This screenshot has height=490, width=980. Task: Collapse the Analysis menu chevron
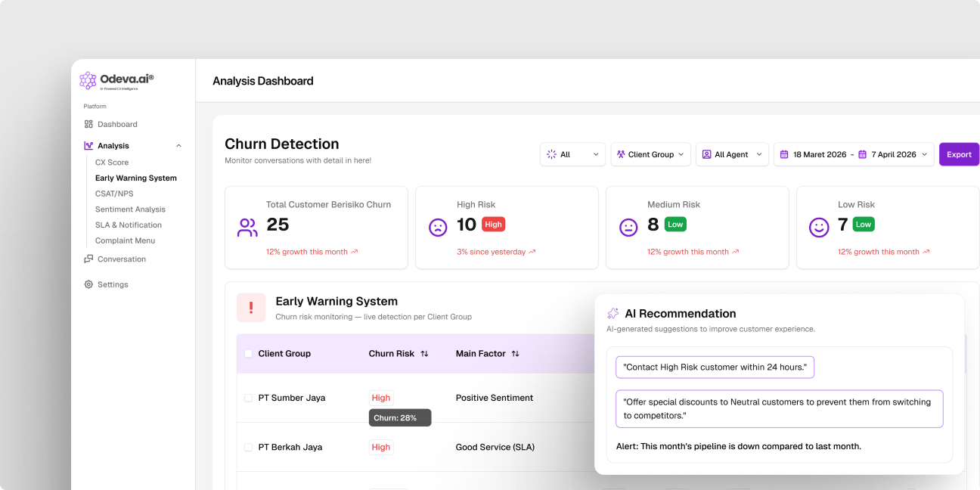178,146
